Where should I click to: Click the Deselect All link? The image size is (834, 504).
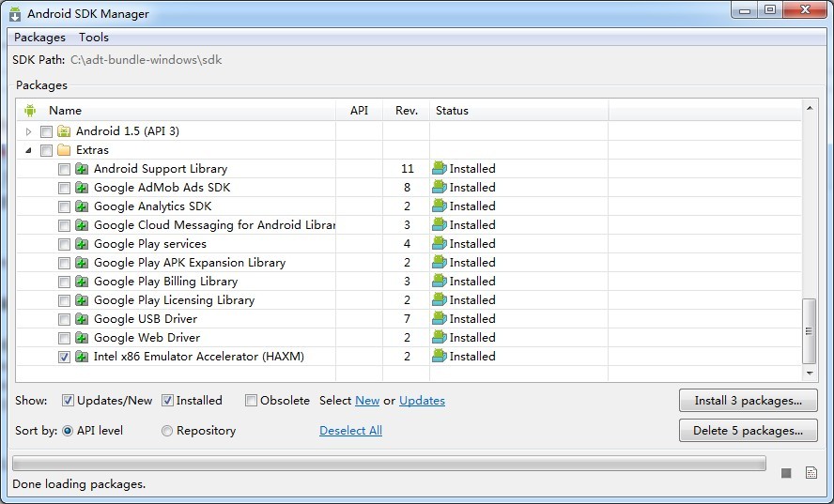pos(350,431)
